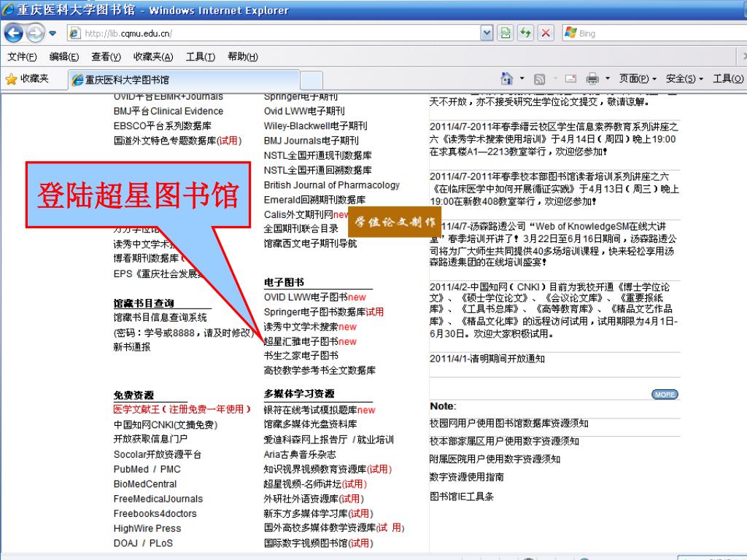Open Springer电子图书数据库 link
This screenshot has height=560, width=747.
[x=314, y=312]
